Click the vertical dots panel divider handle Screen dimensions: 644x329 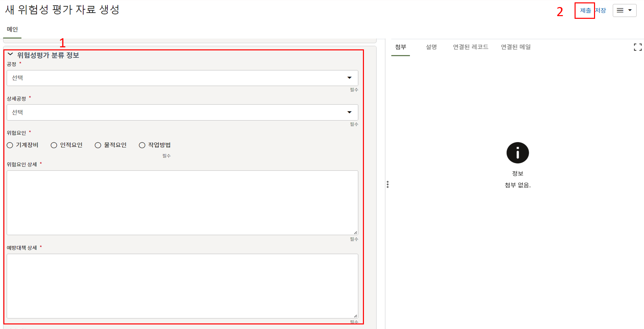387,184
